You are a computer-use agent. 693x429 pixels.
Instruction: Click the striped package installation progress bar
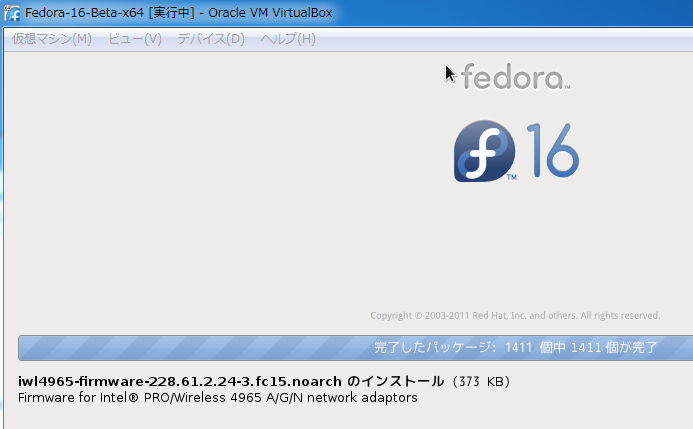(x=355, y=348)
